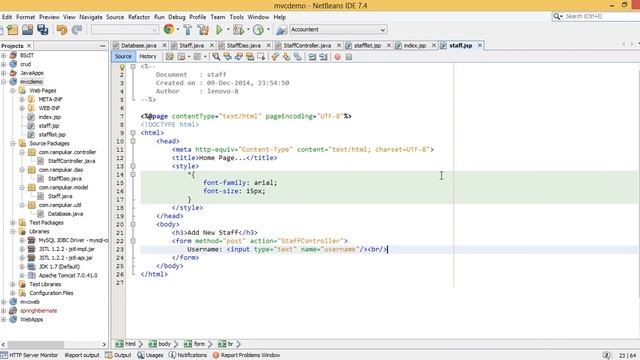Open the Output window button

tap(118, 355)
